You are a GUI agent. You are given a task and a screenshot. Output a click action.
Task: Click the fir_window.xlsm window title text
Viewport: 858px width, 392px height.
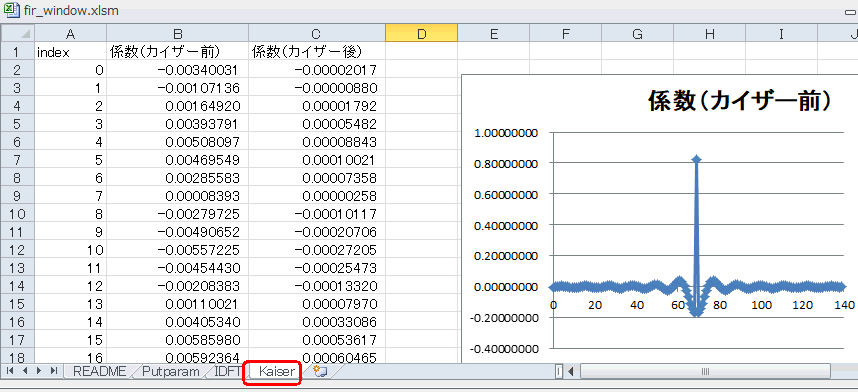[71, 11]
